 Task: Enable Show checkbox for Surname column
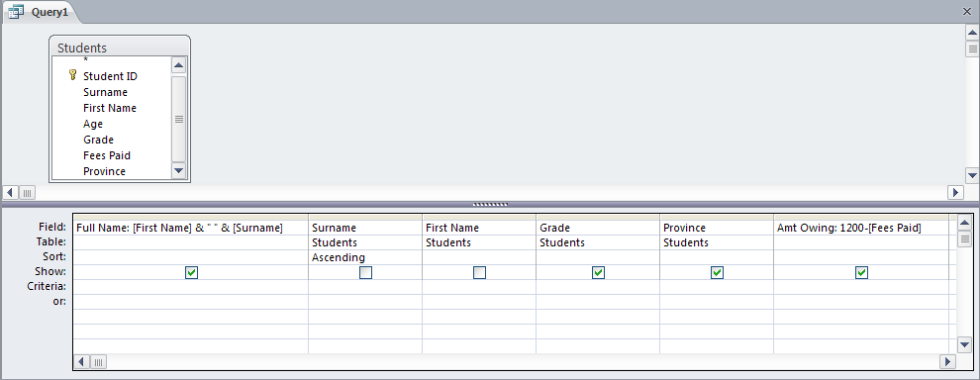(x=365, y=272)
